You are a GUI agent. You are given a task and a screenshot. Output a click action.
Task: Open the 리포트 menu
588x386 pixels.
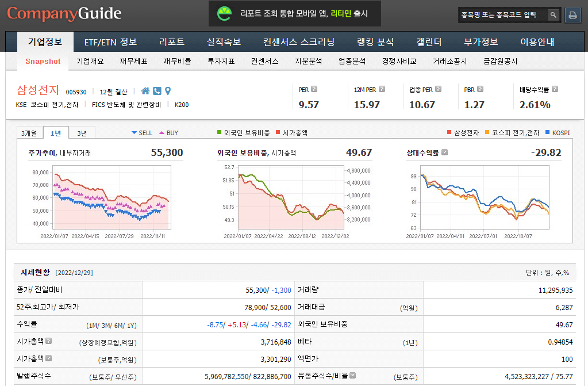(172, 41)
